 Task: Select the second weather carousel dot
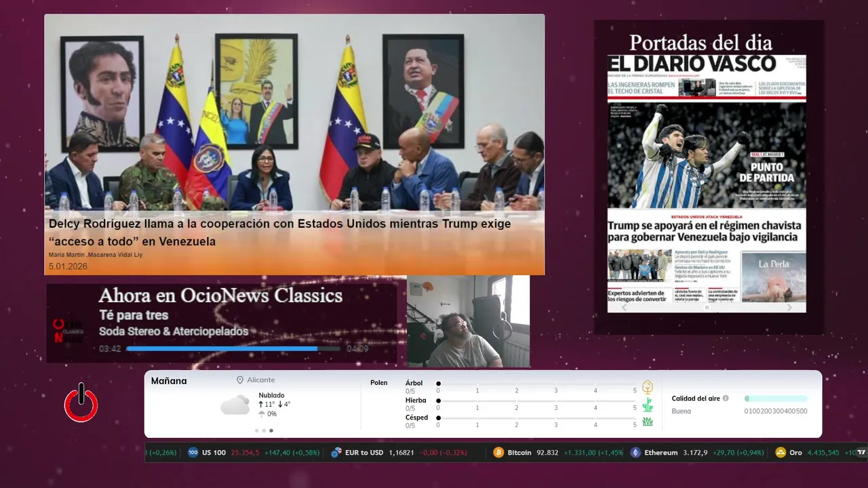point(264,430)
